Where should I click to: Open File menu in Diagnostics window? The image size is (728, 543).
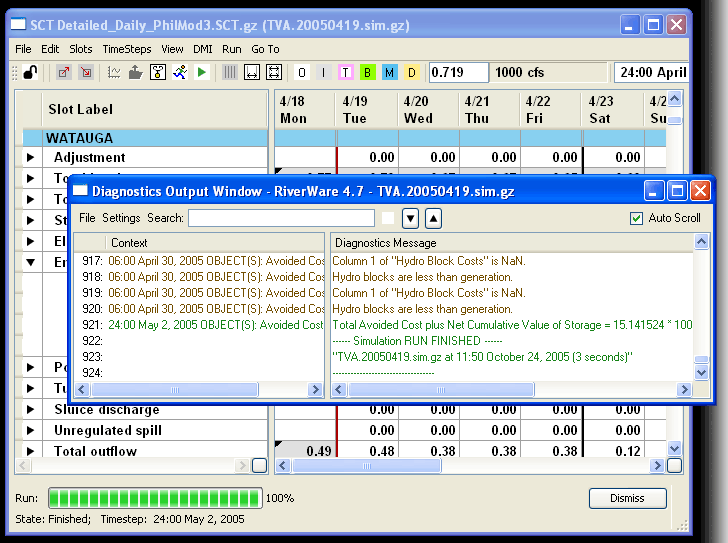tap(87, 218)
